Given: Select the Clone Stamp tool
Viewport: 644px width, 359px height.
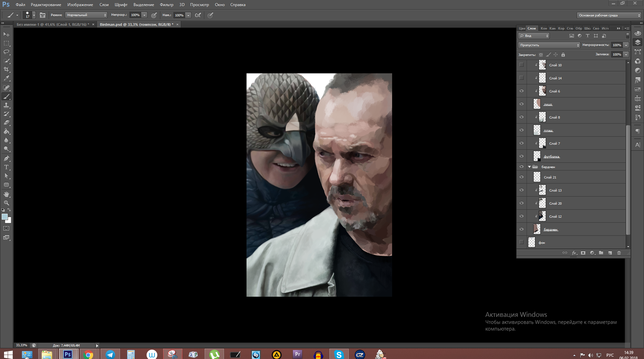Looking at the screenshot, I should (x=6, y=105).
